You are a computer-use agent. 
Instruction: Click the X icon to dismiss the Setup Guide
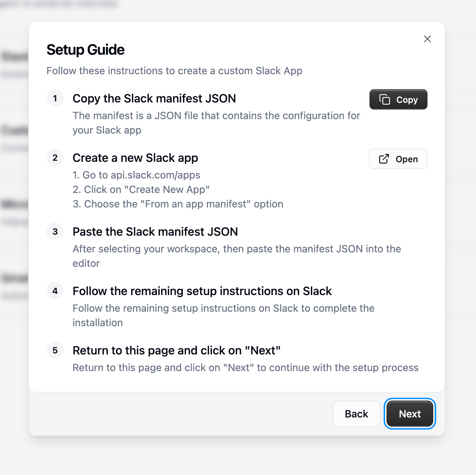pos(427,39)
